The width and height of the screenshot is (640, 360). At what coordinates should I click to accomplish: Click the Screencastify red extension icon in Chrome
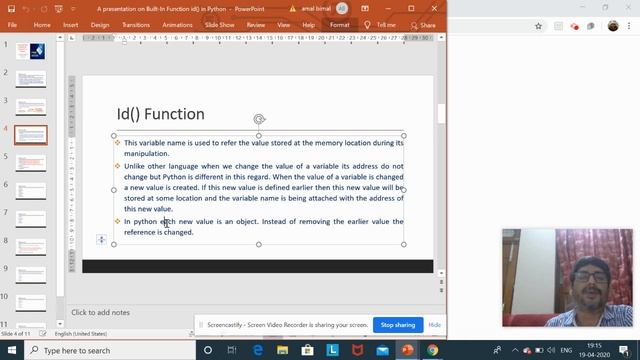coord(574,27)
